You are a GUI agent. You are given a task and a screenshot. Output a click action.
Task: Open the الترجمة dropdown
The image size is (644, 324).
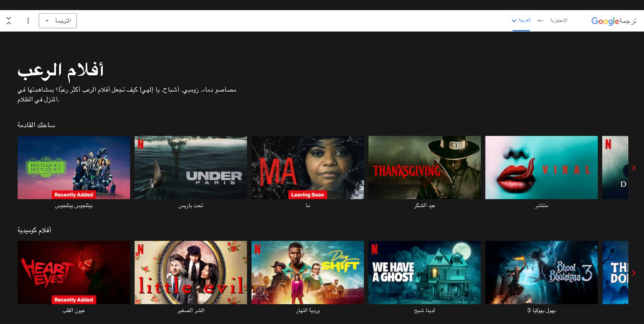tap(58, 21)
